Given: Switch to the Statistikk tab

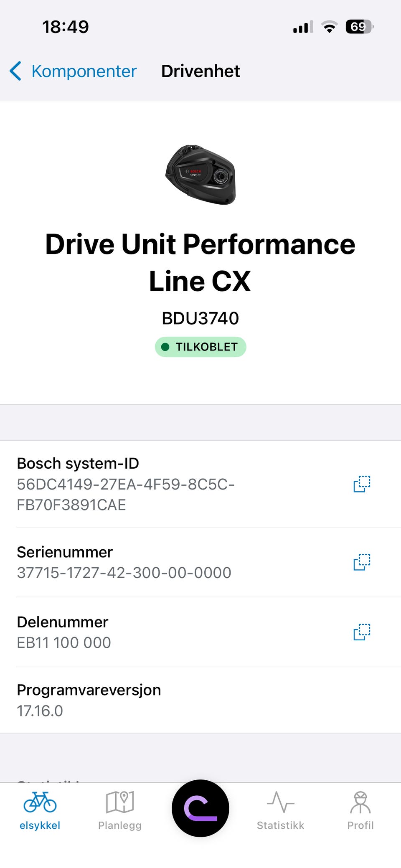Looking at the screenshot, I should point(280,811).
